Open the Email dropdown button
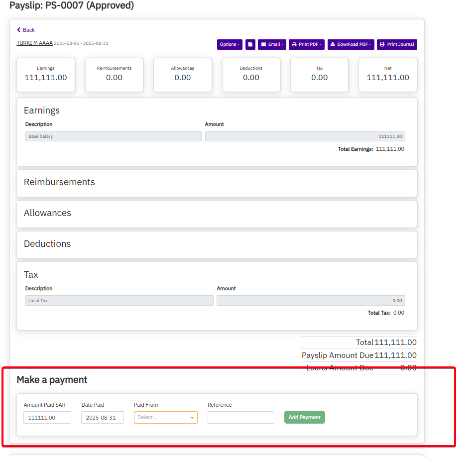 [272, 44]
